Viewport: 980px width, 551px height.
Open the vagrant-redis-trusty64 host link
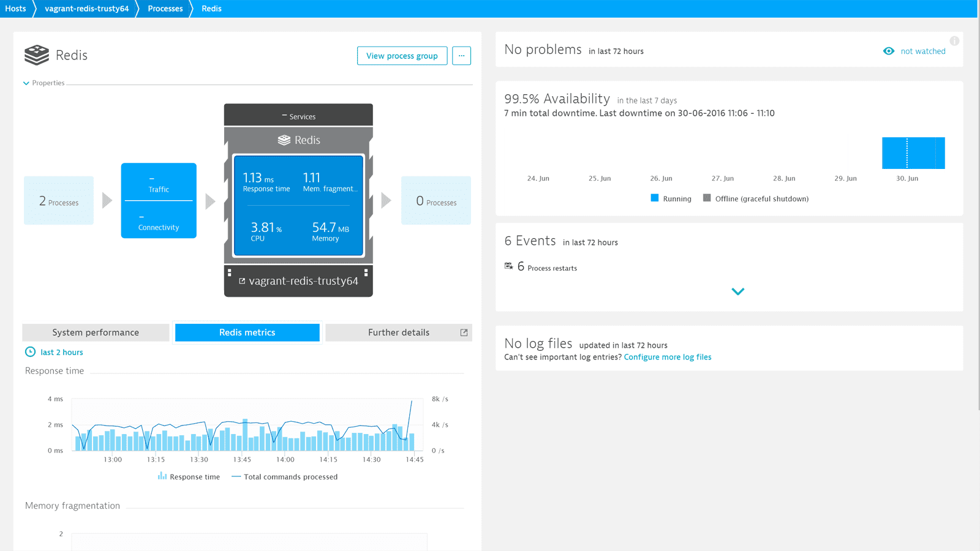tap(303, 281)
